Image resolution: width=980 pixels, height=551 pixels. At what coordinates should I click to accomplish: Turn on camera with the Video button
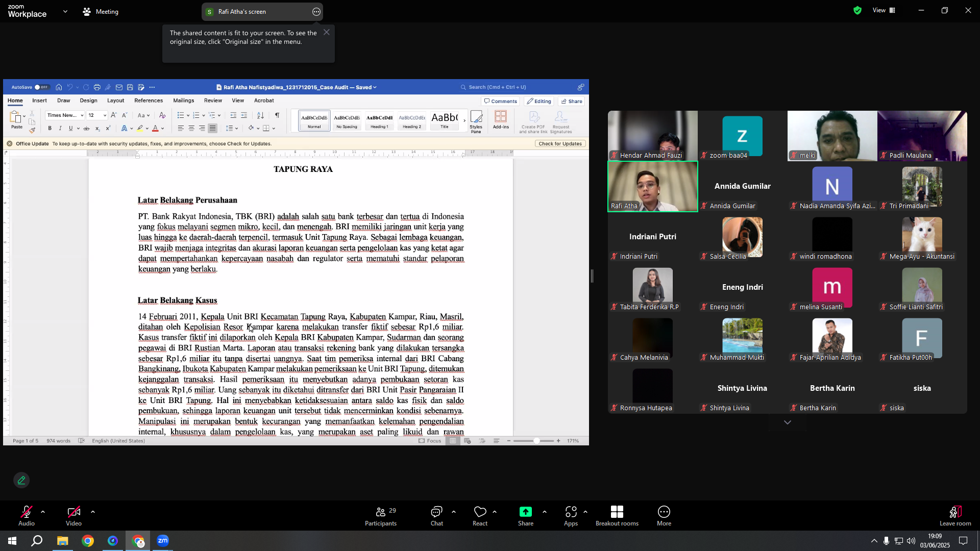tap(73, 515)
